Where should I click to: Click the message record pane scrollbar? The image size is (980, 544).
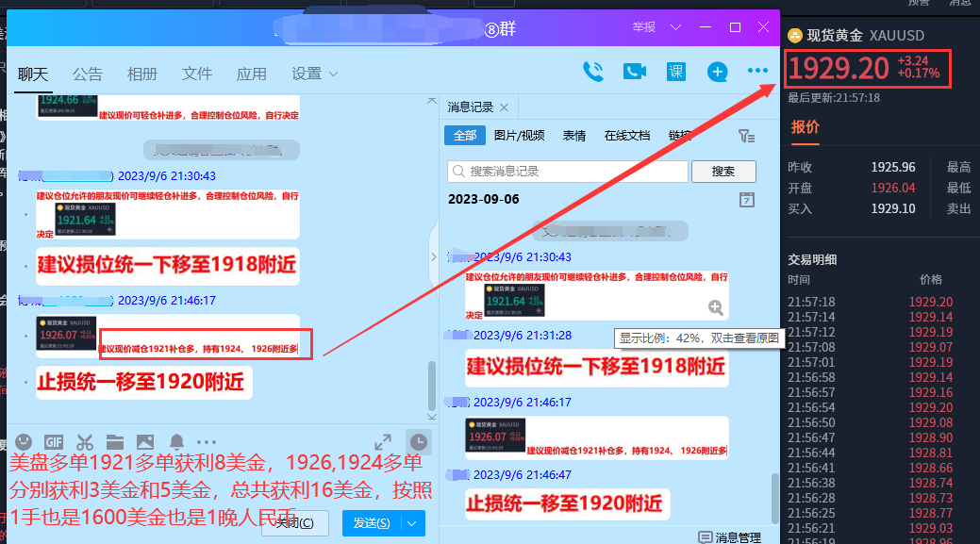coord(775,499)
